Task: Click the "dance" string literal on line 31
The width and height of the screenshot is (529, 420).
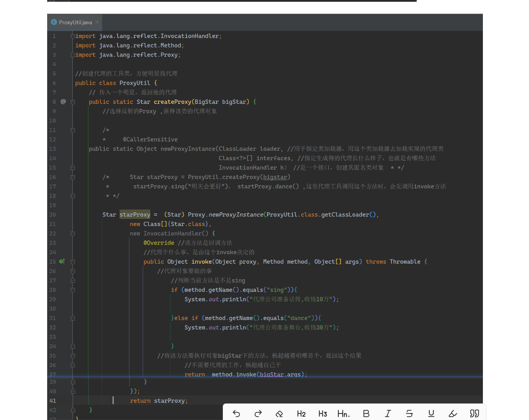Action: click(x=299, y=318)
